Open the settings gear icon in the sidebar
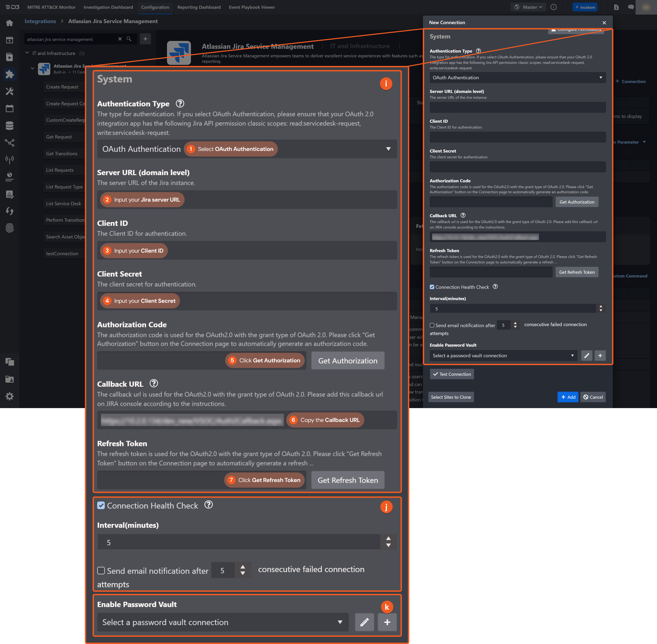Screen dimensions: 657x644 (x=9, y=396)
